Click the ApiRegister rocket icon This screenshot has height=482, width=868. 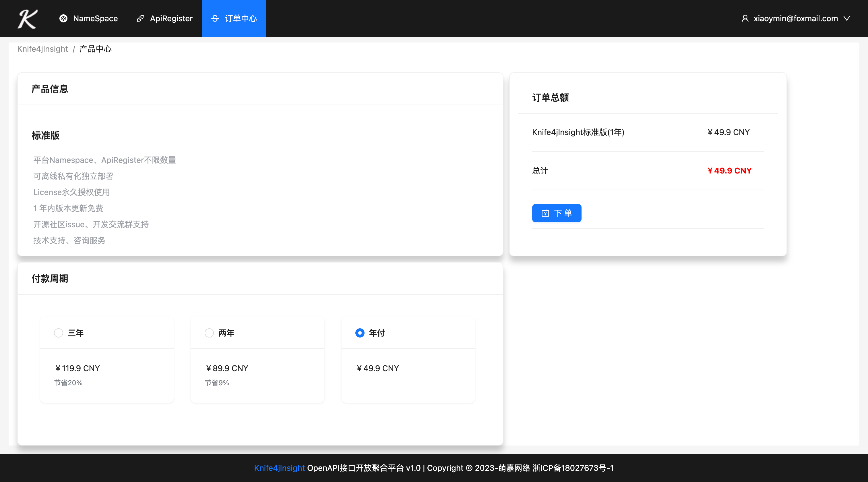(x=140, y=19)
